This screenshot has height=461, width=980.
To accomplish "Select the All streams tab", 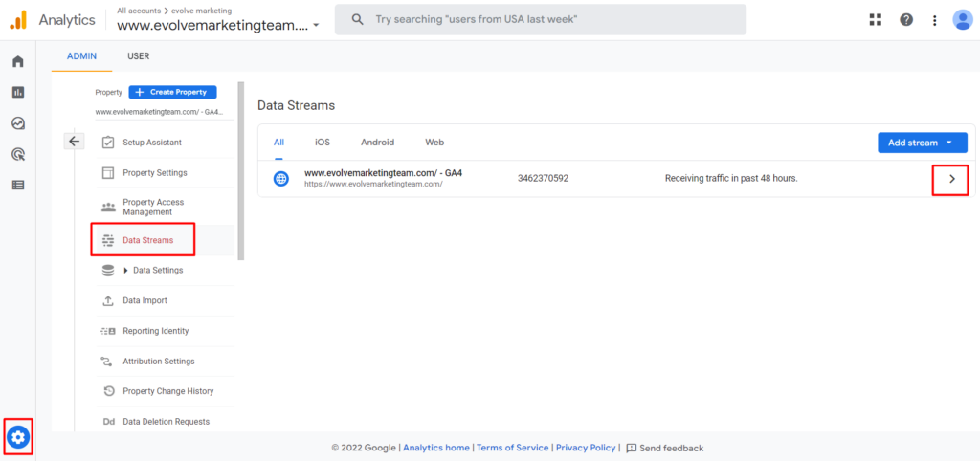I will coord(278,143).
